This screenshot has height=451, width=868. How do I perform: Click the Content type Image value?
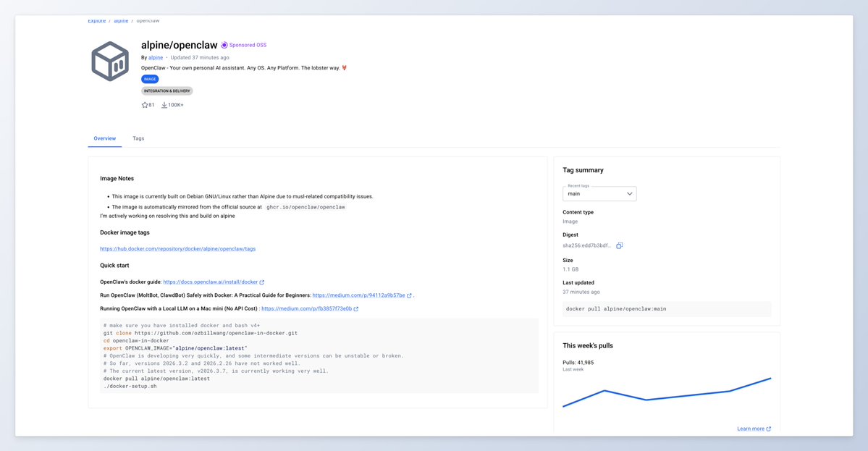[x=570, y=222]
